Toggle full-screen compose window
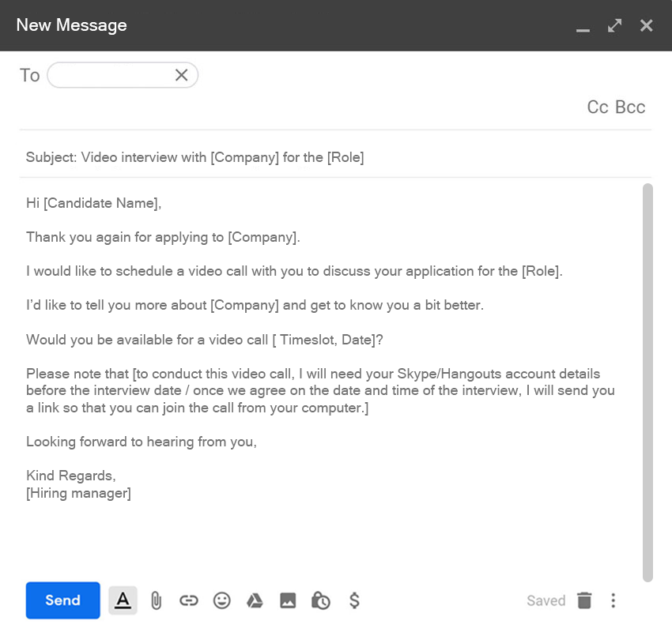Viewport: 672px width, 632px height. [x=614, y=25]
